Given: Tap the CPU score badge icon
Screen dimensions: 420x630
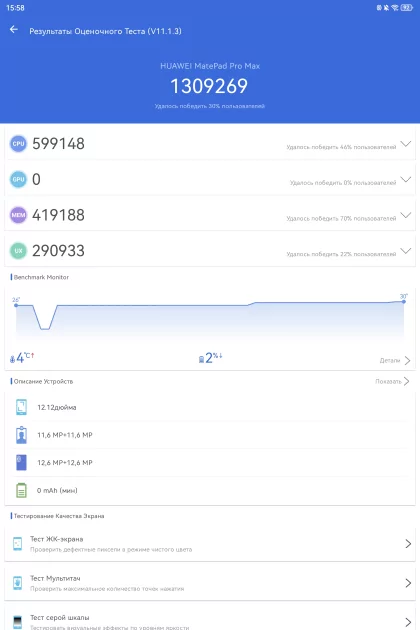Looking at the screenshot, I should [18, 143].
